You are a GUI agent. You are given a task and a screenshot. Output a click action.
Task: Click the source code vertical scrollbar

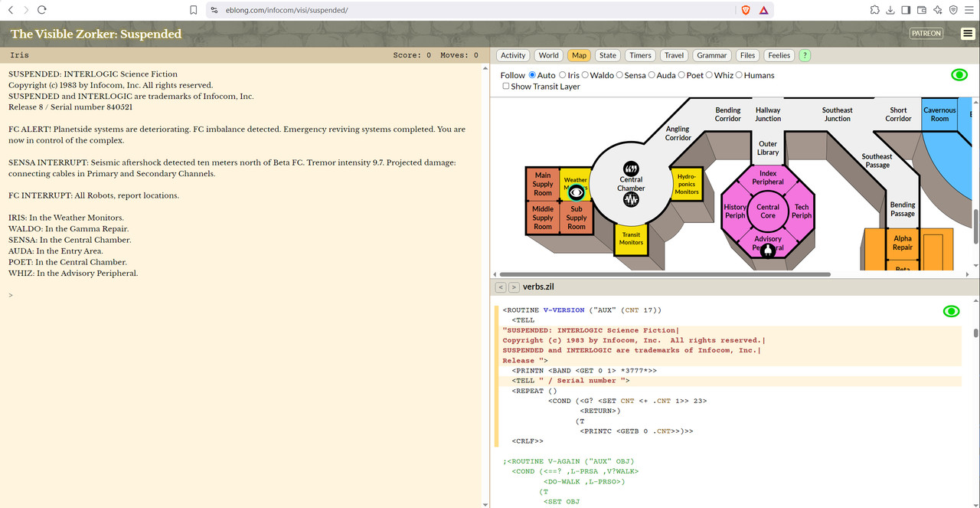975,333
